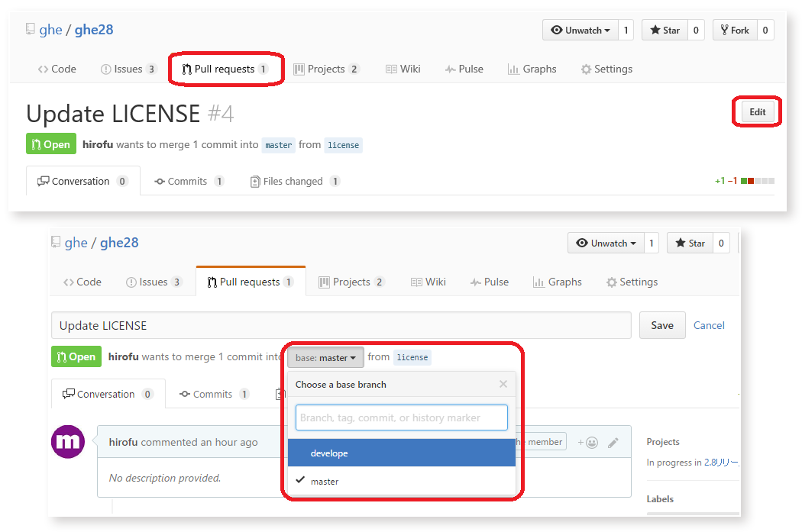Open Pulse tab in bottom screenshot

[x=490, y=282]
